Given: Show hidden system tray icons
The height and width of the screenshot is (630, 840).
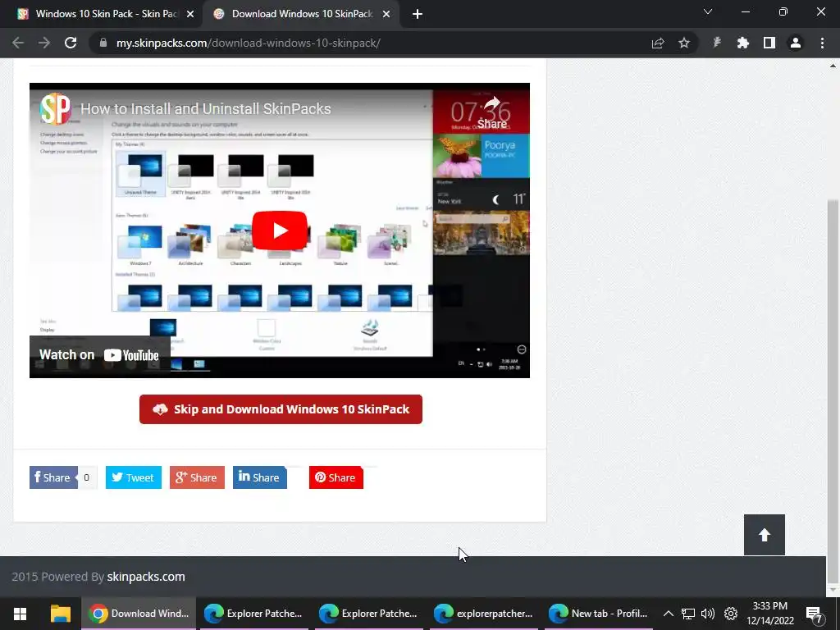Looking at the screenshot, I should coord(668,614).
